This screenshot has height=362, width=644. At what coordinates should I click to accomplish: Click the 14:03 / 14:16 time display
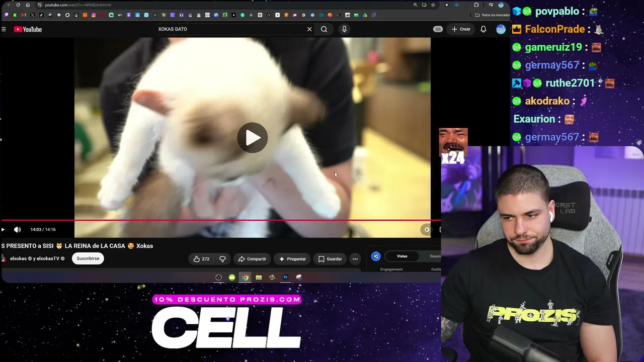pyautogui.click(x=43, y=230)
